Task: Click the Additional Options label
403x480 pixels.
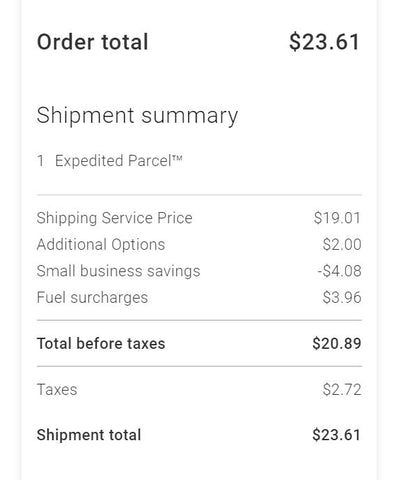Action: click(x=101, y=245)
